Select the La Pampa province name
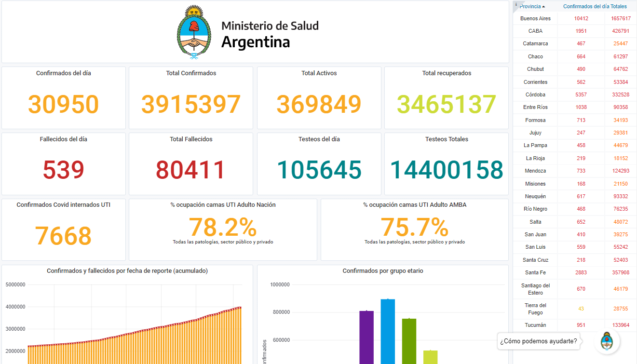Screen dimensions: 637x364 [535, 145]
